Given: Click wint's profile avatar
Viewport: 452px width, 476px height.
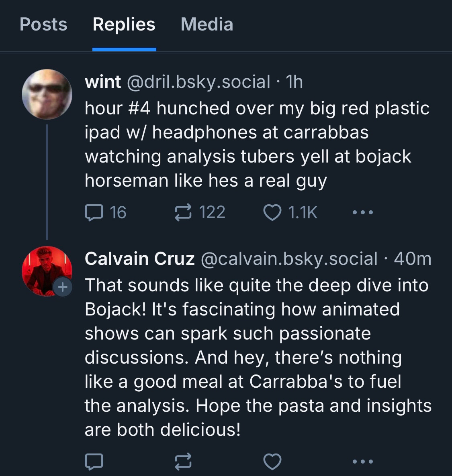Looking at the screenshot, I should (x=47, y=94).
